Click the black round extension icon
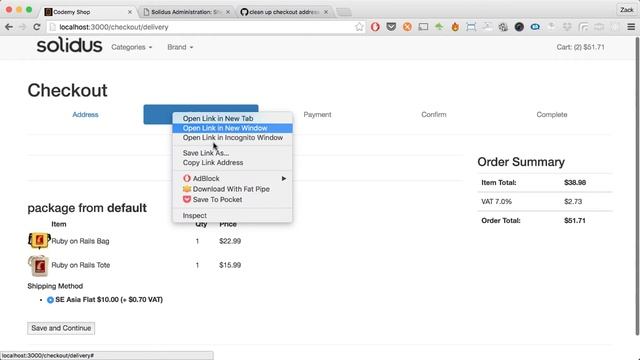Screen dimensions: 640x360 pos(519,27)
